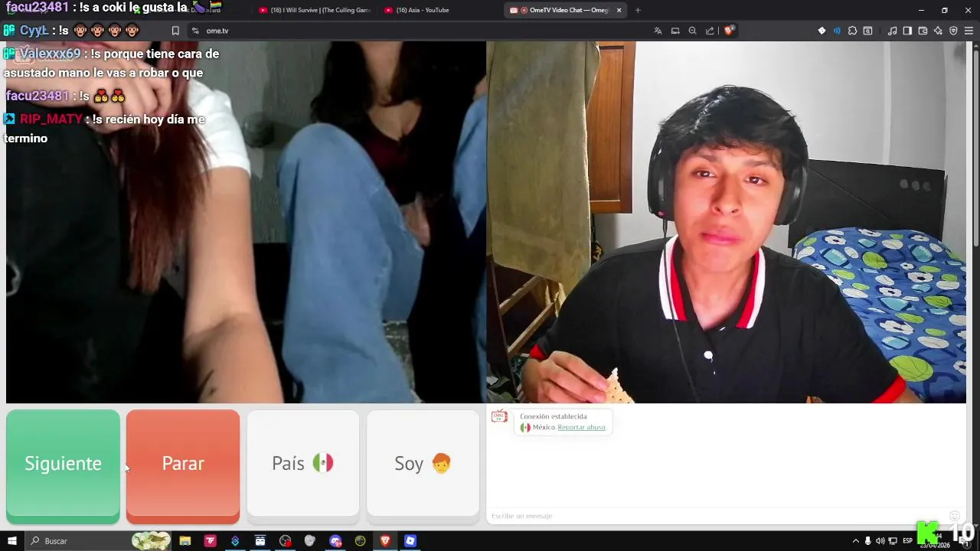Image resolution: width=980 pixels, height=551 pixels.
Task: Open the volume speaker tray icon
Action: click(880, 541)
